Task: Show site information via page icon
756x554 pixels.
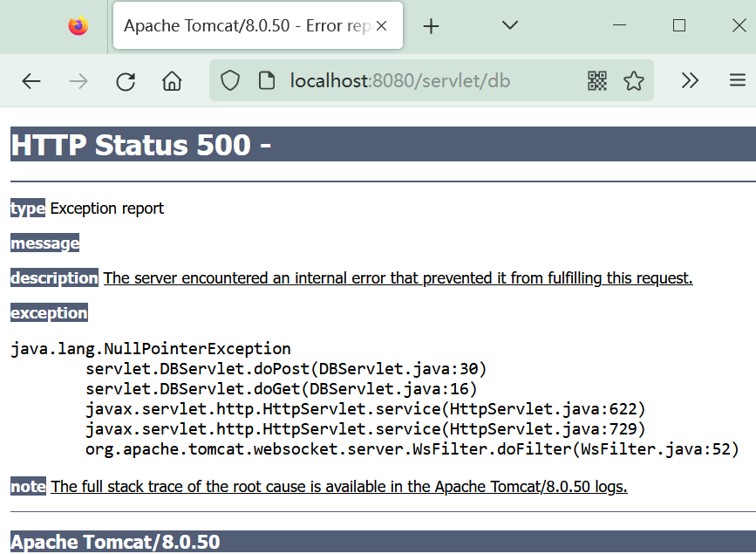Action: click(267, 80)
